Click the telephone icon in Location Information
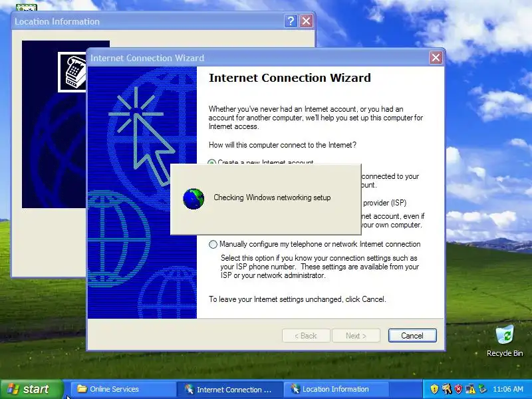This screenshot has width=532, height=399. tap(72, 72)
